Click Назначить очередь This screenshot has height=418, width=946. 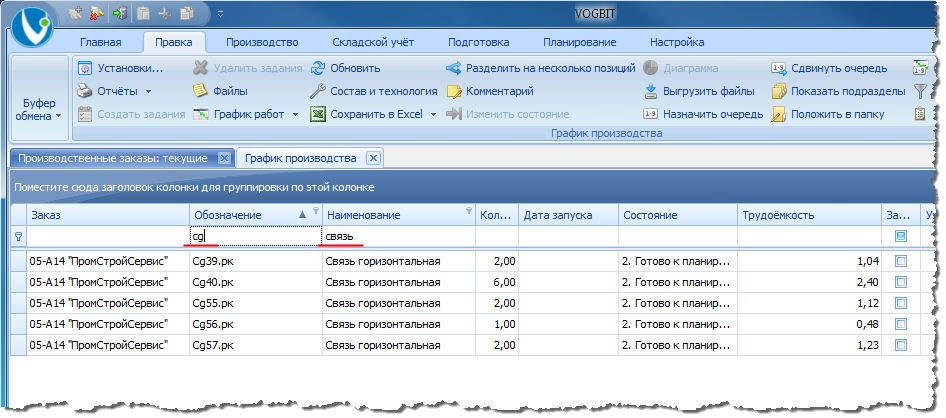tap(703, 114)
